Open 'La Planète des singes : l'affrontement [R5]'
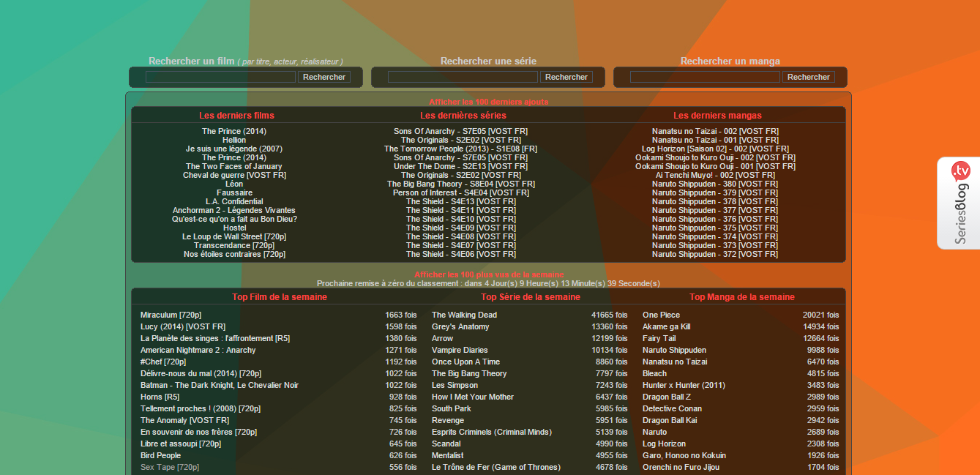The image size is (980, 475). click(x=215, y=338)
